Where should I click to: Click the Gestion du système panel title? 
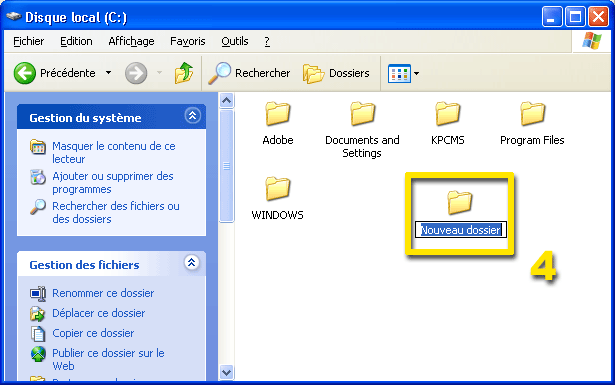coord(85,118)
